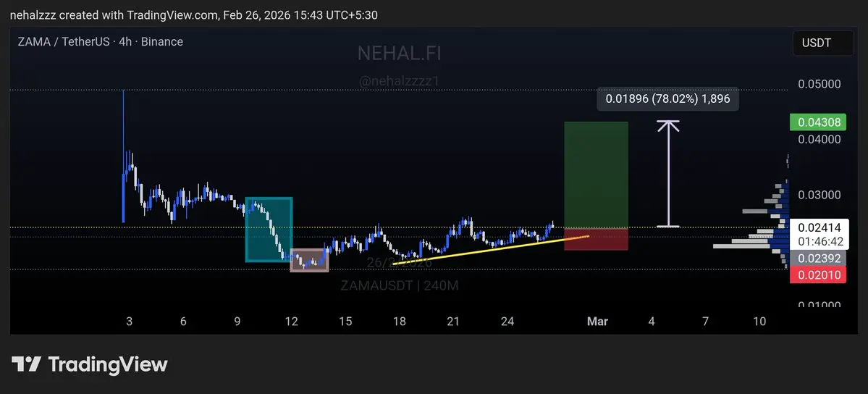Viewport: 868px width, 394px height.
Task: Select the teal rectangle drawing
Action: click(x=269, y=230)
